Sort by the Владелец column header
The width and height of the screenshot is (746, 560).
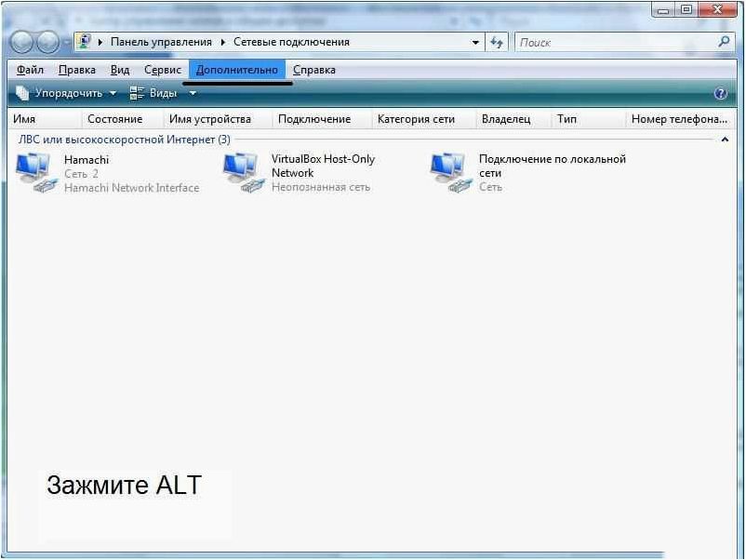click(x=513, y=119)
